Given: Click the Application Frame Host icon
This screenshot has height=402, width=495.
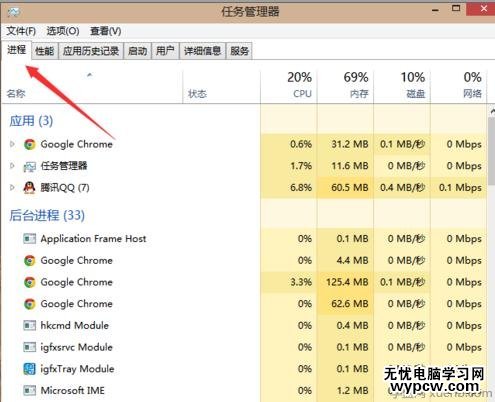Looking at the screenshot, I should (x=30, y=239).
